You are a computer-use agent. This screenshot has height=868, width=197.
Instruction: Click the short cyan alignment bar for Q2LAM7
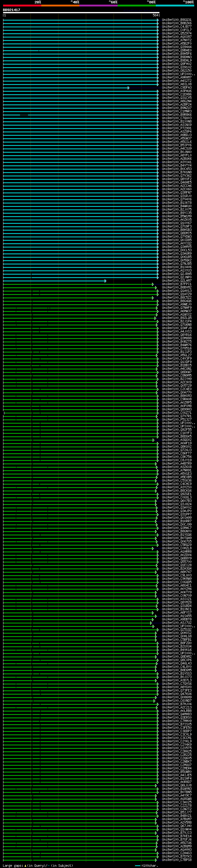54,281
